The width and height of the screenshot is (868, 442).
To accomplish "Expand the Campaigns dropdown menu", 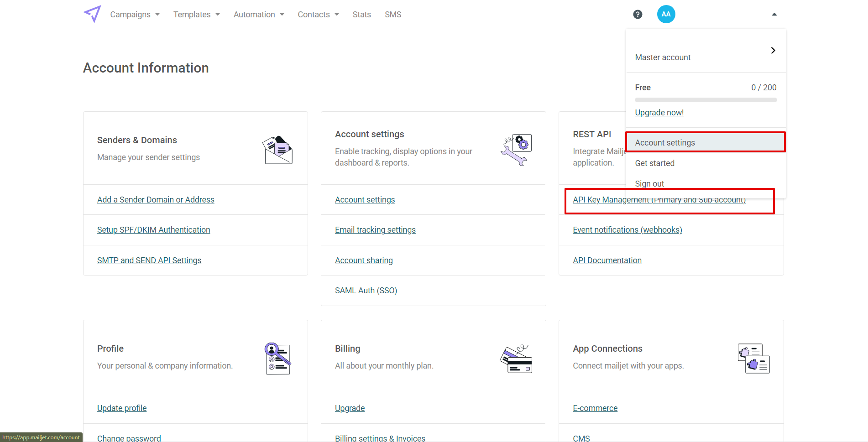I will click(135, 15).
